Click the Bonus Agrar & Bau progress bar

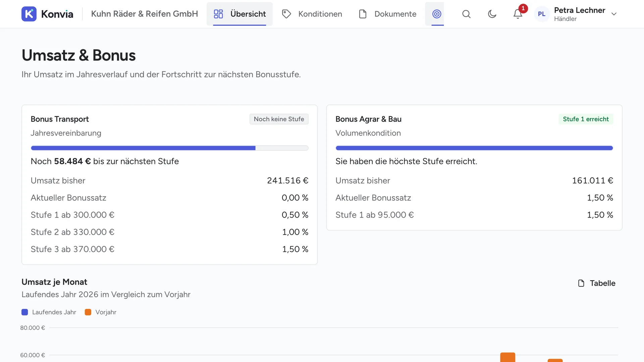(x=474, y=148)
